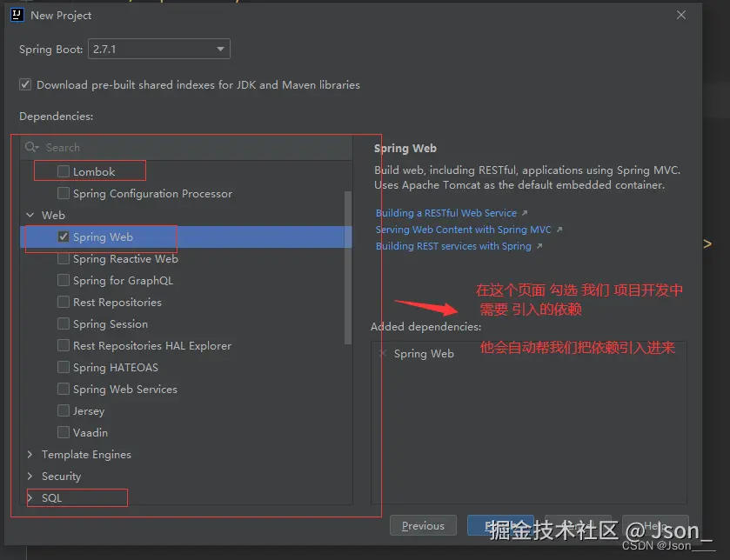Expand the Security category
This screenshot has height=560, width=730.
pos(30,476)
